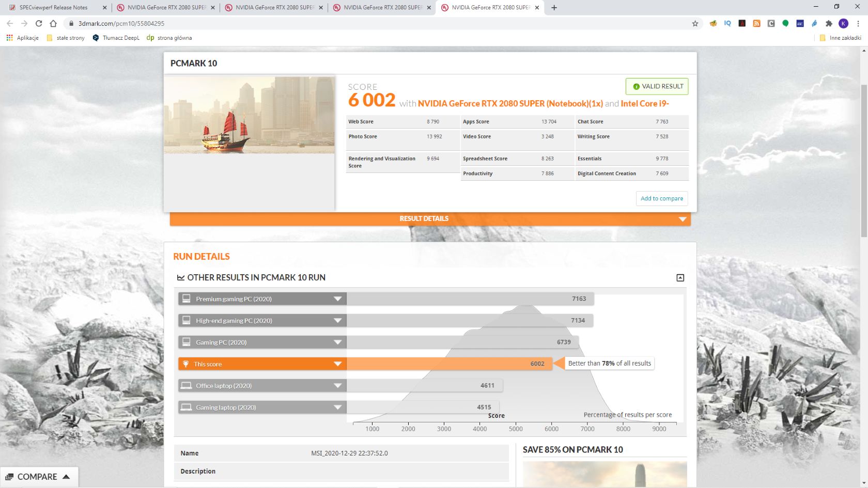
Task: Click the trophy icon on This score row
Action: tap(187, 364)
